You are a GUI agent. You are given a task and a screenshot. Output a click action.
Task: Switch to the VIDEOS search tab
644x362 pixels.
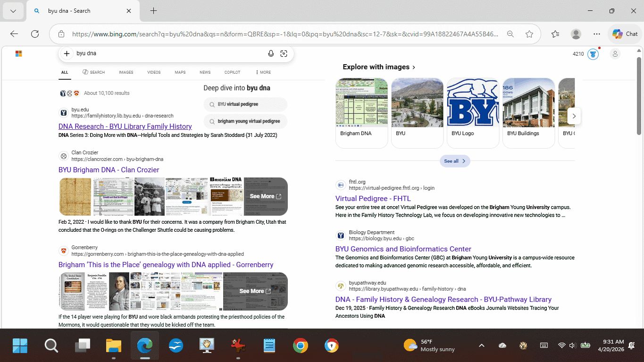click(154, 72)
